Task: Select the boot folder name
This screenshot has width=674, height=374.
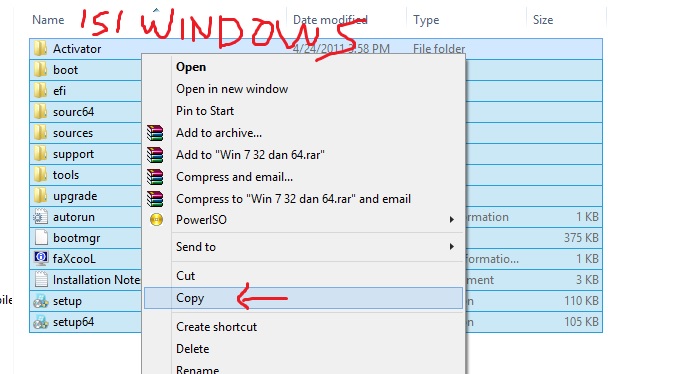Action: 65,70
